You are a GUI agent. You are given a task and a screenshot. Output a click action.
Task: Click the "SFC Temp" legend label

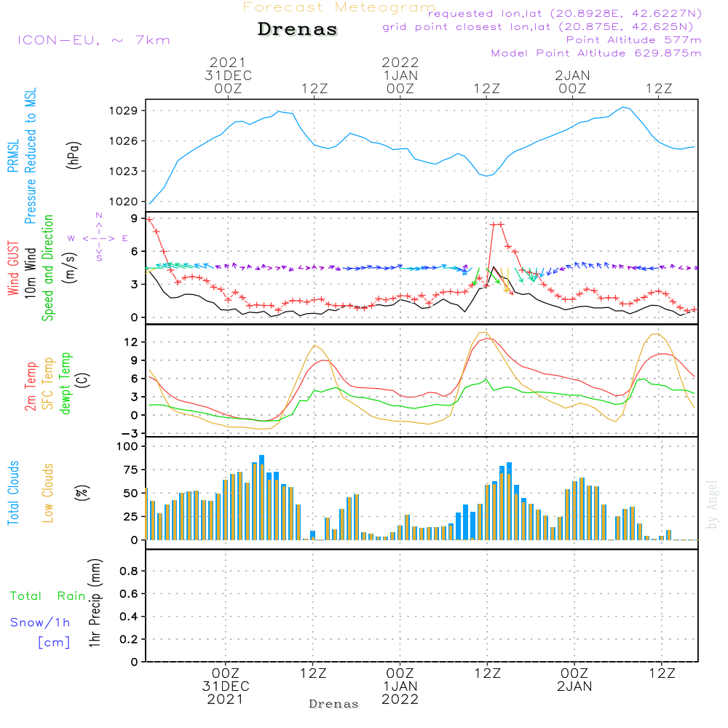[48, 384]
